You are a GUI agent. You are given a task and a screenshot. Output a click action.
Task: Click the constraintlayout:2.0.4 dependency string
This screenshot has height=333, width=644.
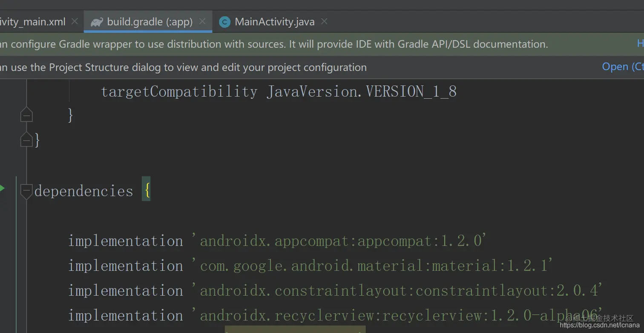pyautogui.click(x=400, y=290)
